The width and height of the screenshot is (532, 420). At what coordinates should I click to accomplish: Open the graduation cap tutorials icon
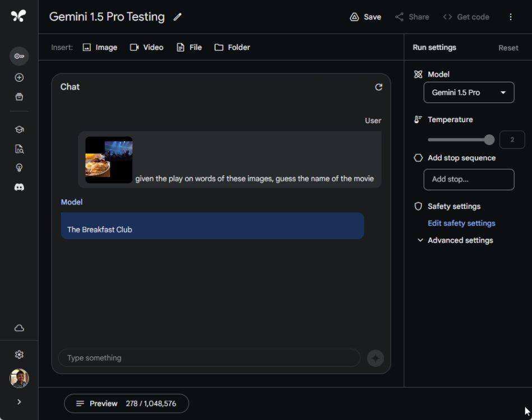[x=19, y=129]
